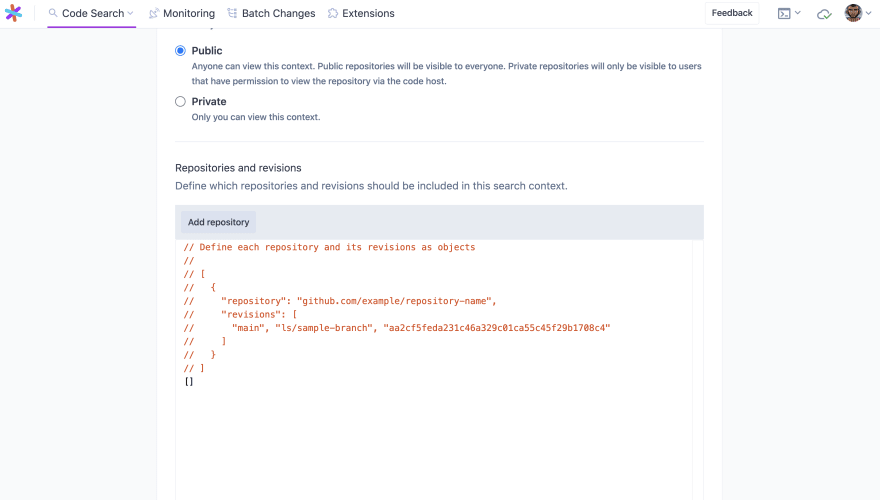Click the Extensions puzzle icon

333,13
